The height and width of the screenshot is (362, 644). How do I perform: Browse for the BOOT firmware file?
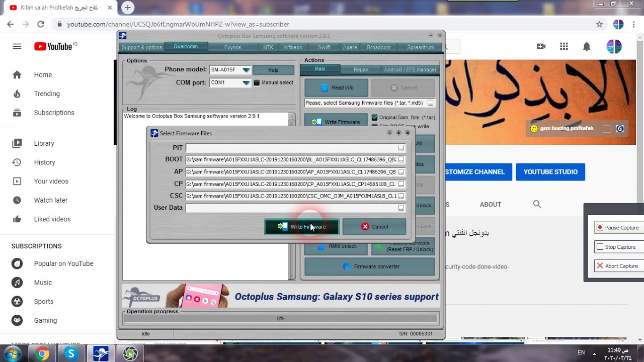tap(401, 160)
